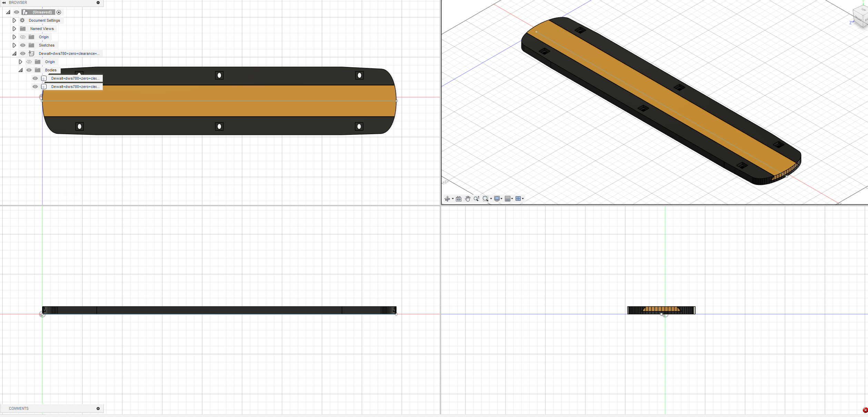The width and height of the screenshot is (868, 417).
Task: Collapse the Dewalt+dws780 component node
Action: 14,53
